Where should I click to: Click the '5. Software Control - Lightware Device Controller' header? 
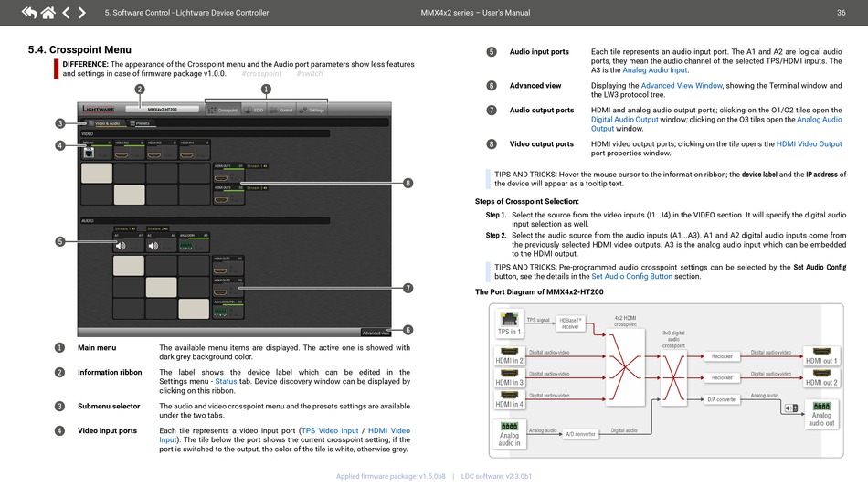pyautogui.click(x=186, y=12)
